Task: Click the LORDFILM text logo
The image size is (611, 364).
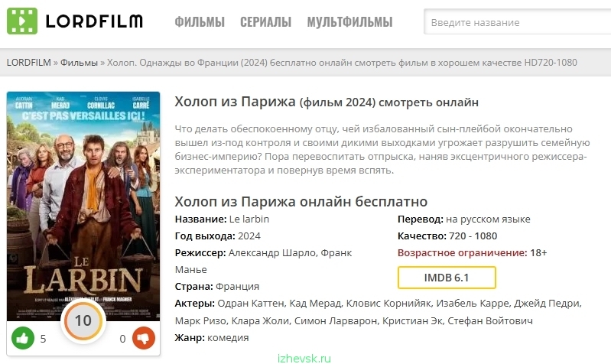Action: tap(94, 21)
